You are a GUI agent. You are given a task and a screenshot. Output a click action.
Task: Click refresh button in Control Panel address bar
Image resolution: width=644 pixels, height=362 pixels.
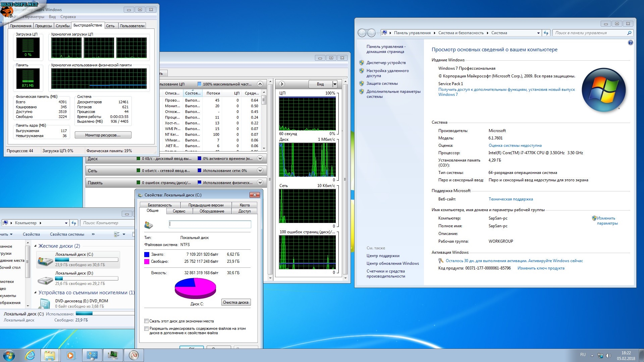(x=546, y=33)
